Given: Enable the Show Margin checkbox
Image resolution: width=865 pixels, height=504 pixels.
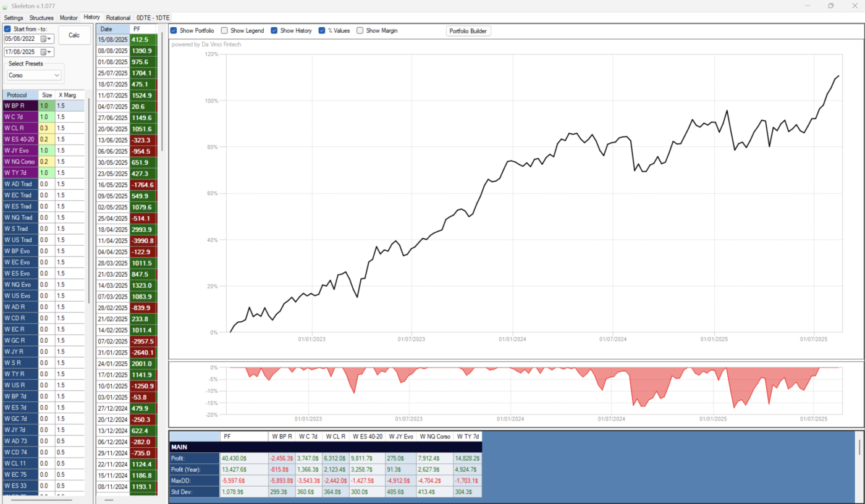Looking at the screenshot, I should coord(360,30).
